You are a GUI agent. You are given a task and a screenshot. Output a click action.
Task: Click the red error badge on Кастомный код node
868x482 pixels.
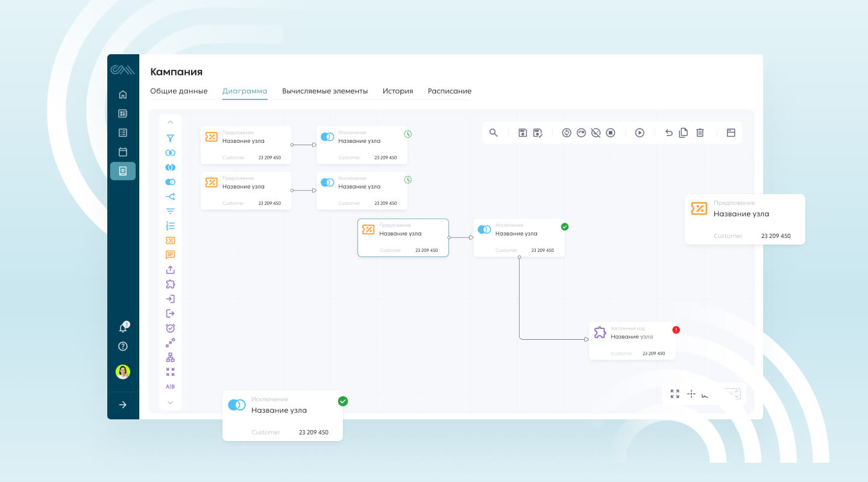pyautogui.click(x=676, y=330)
